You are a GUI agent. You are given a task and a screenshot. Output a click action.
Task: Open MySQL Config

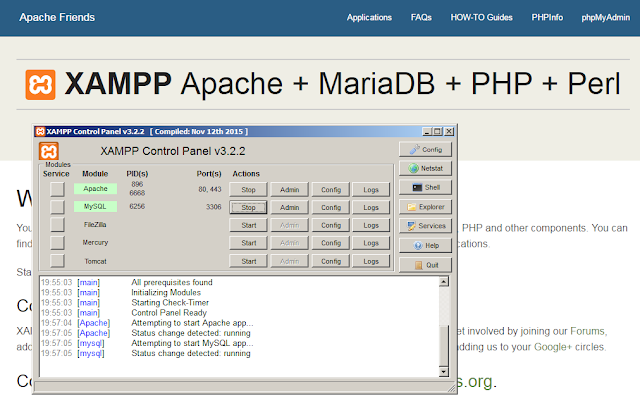tap(331, 207)
